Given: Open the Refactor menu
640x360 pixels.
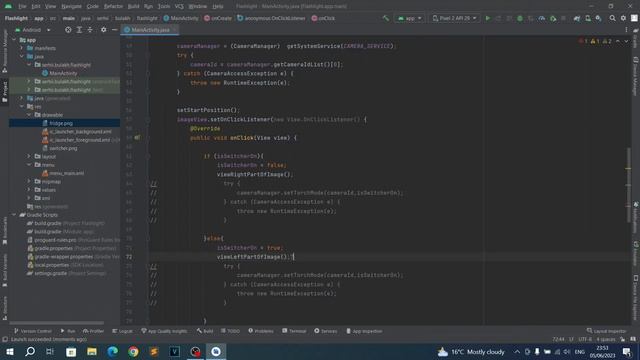Looking at the screenshot, I should tap(113, 7).
